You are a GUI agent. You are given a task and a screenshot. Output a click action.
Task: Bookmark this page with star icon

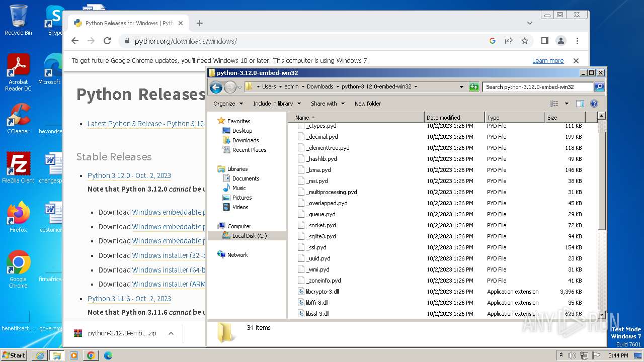[525, 41]
